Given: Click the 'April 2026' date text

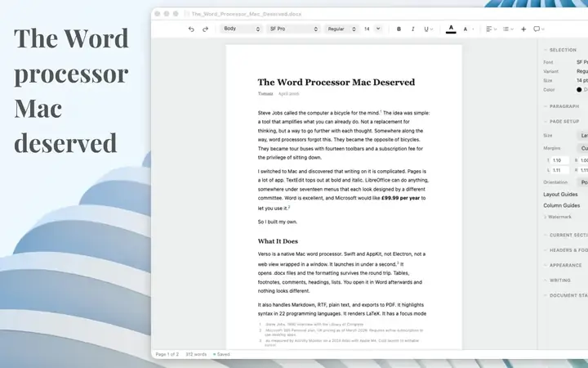Looking at the screenshot, I should point(288,94).
